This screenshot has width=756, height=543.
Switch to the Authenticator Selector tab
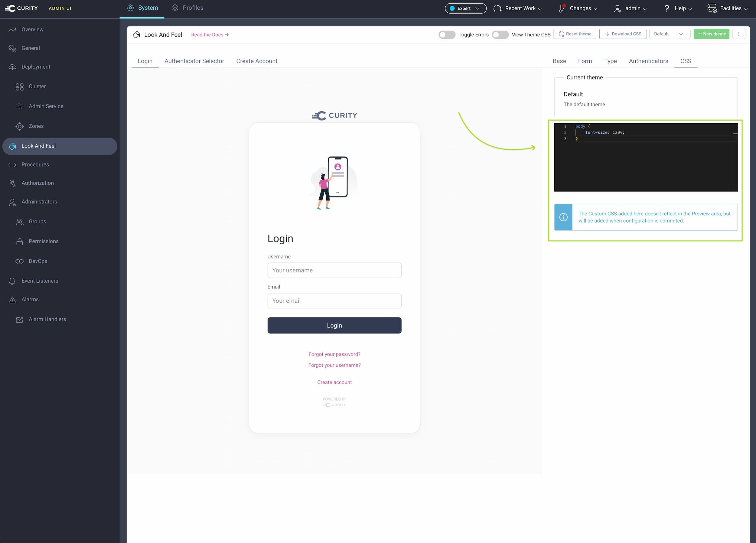pos(194,61)
